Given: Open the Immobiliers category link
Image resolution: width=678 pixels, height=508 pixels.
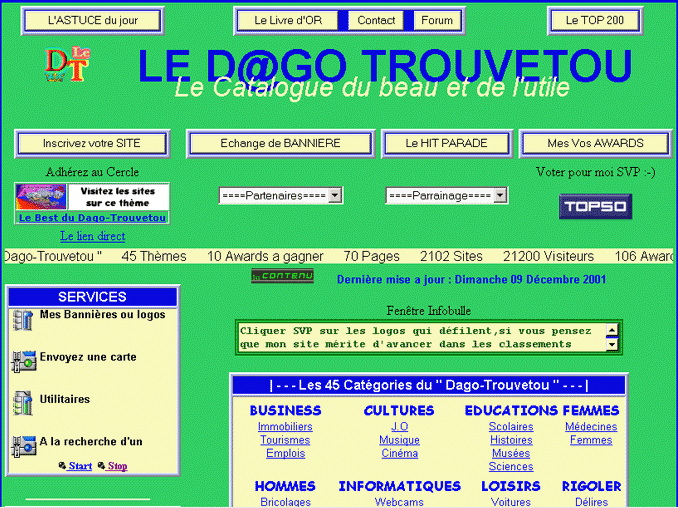Looking at the screenshot, I should pos(285,427).
